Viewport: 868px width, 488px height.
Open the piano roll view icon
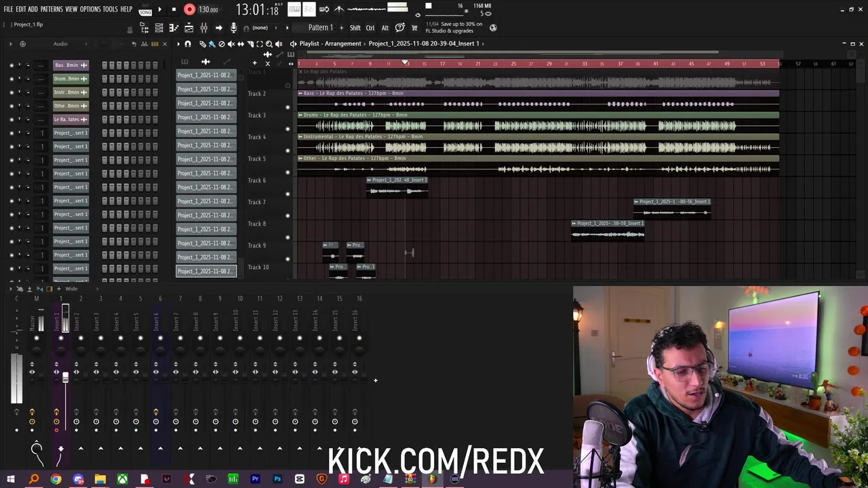[174, 28]
